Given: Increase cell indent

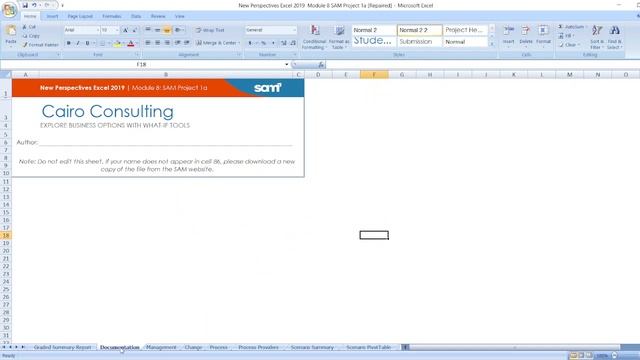Looking at the screenshot, I should click(187, 42).
